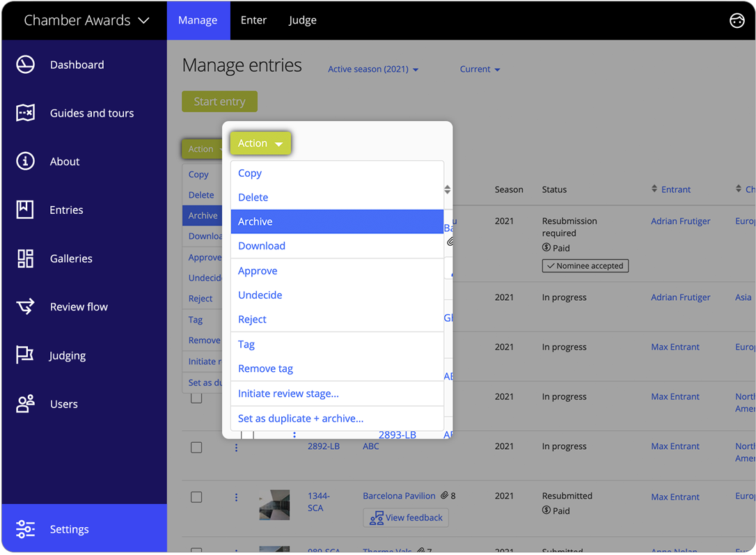The image size is (756, 555).
Task: Click the Barcelona Pavilion entry thumbnail
Action: point(274,504)
